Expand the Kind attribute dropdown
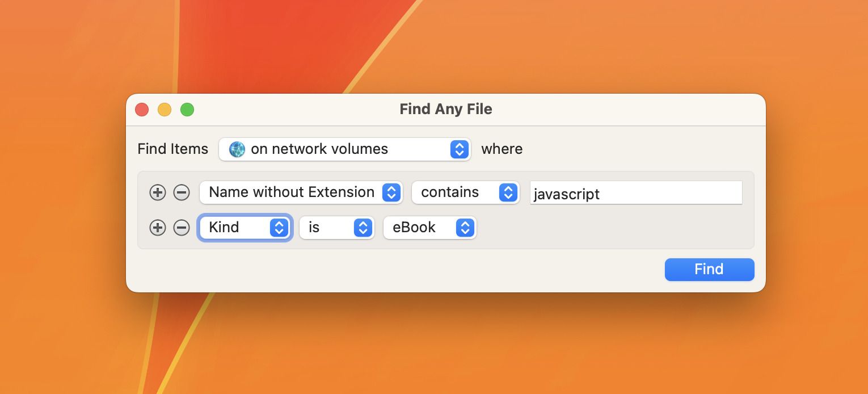The image size is (868, 394). coord(245,228)
